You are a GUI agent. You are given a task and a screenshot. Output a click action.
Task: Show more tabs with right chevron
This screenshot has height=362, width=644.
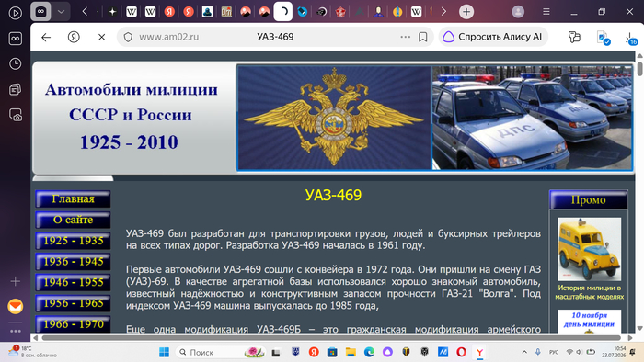tap(443, 11)
